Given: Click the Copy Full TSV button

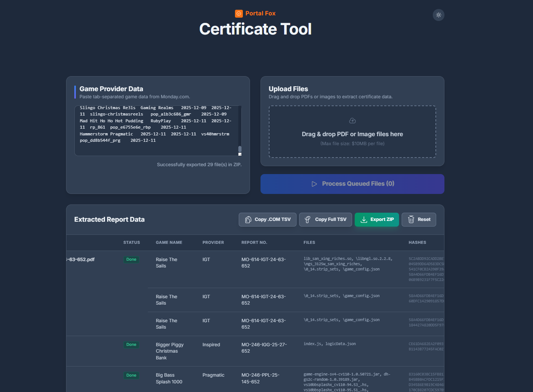Looking at the screenshot, I should point(325,220).
